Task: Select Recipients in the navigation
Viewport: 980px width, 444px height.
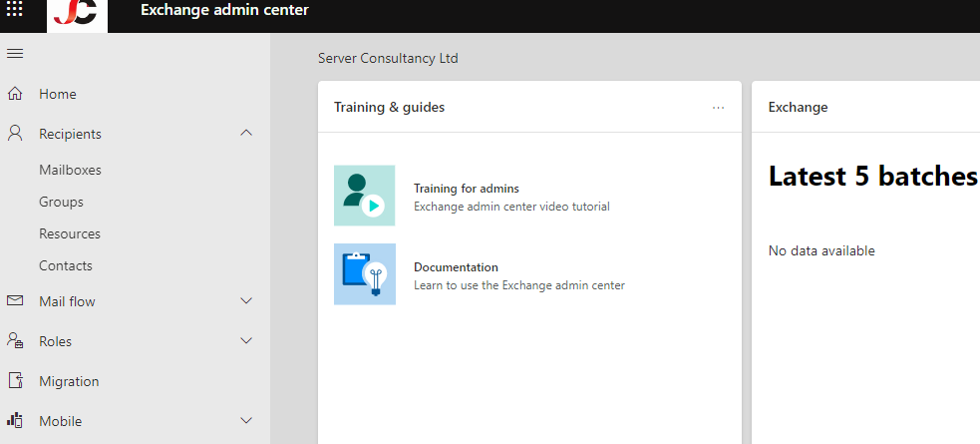Action: [70, 134]
